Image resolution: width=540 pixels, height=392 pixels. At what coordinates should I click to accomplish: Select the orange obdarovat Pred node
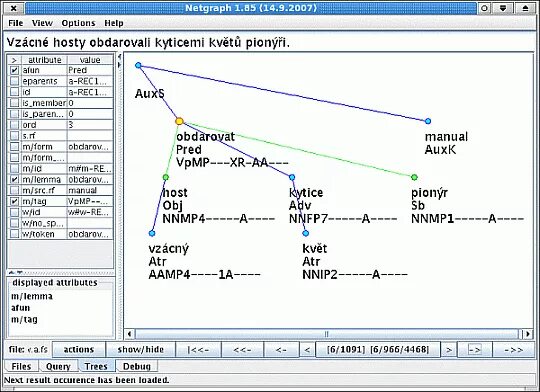179,121
